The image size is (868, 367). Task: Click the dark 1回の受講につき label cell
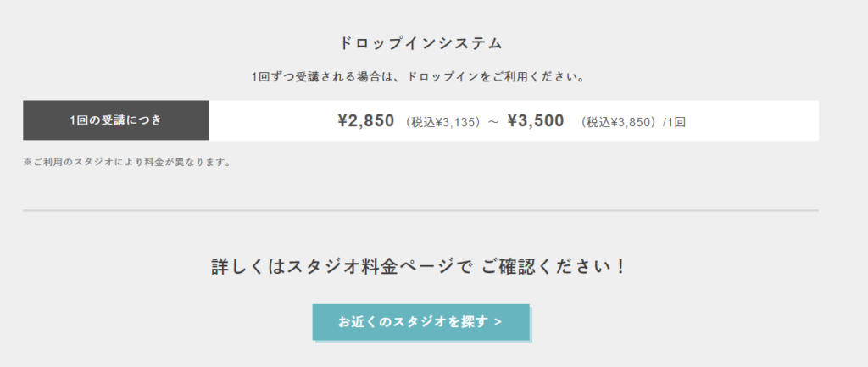tap(115, 120)
